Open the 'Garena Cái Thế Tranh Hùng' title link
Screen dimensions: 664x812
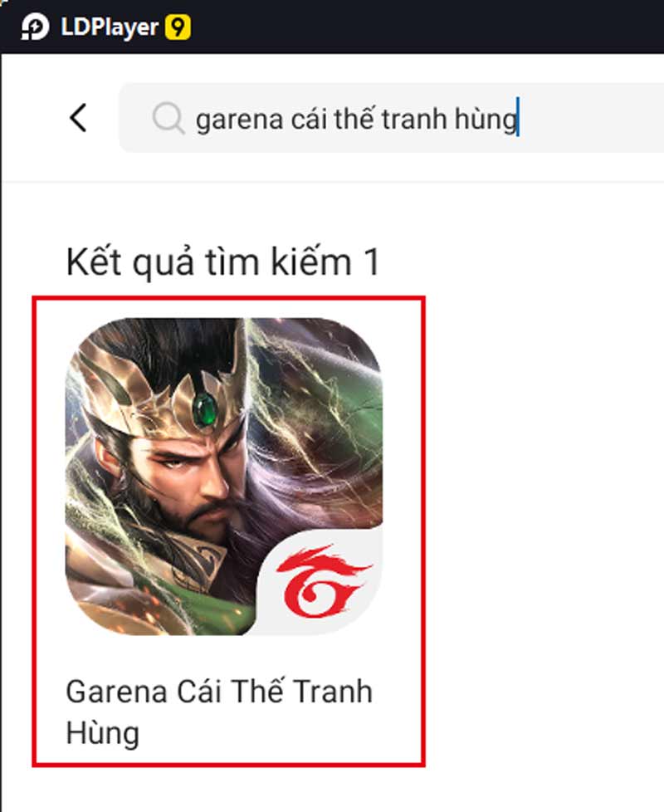[x=219, y=712]
